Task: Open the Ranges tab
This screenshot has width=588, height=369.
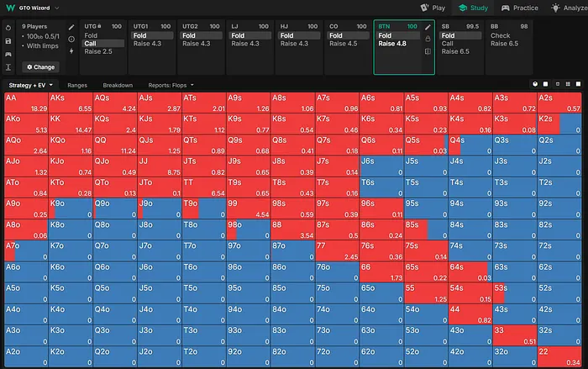Action: [x=77, y=85]
